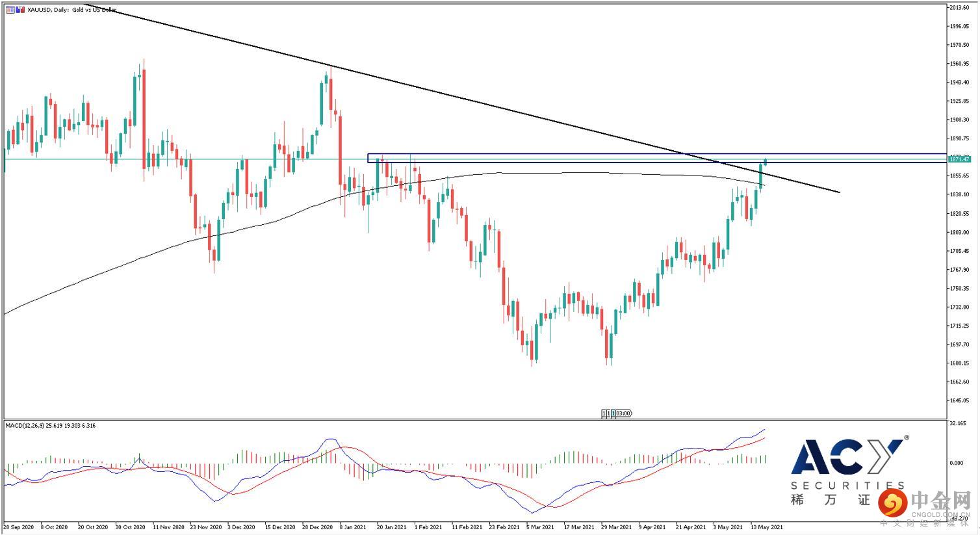Click the 1767.90 price level label
This screenshot has width=980, height=535.
tap(960, 269)
